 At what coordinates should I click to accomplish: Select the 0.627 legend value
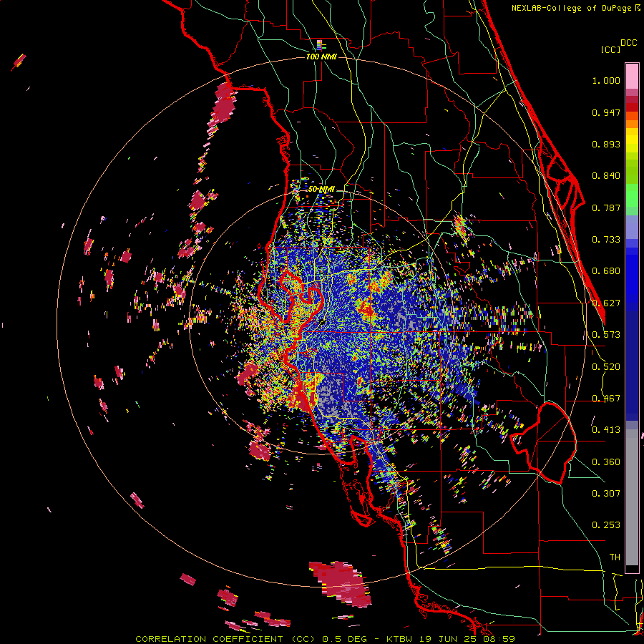click(606, 303)
